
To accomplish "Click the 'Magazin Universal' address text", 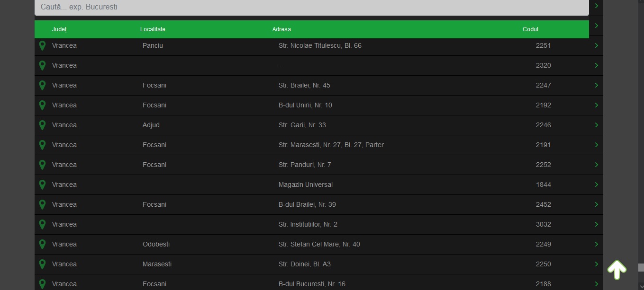I will 306,185.
